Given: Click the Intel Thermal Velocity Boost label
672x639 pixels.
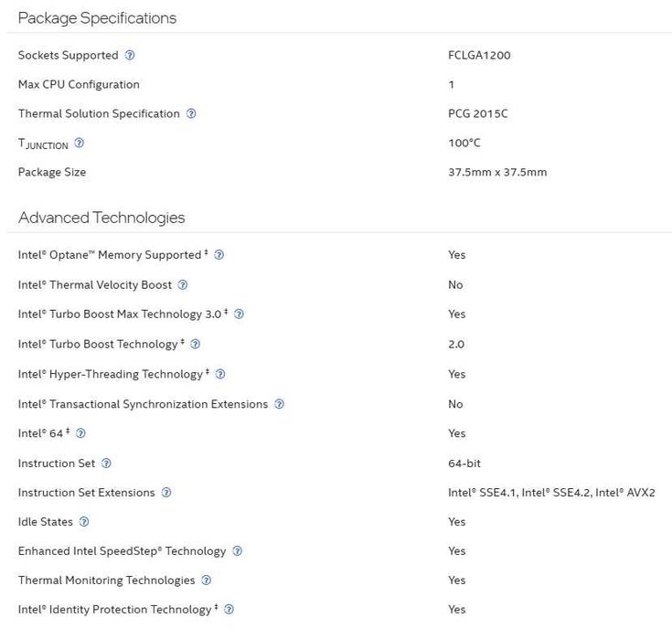Looking at the screenshot, I should [95, 285].
